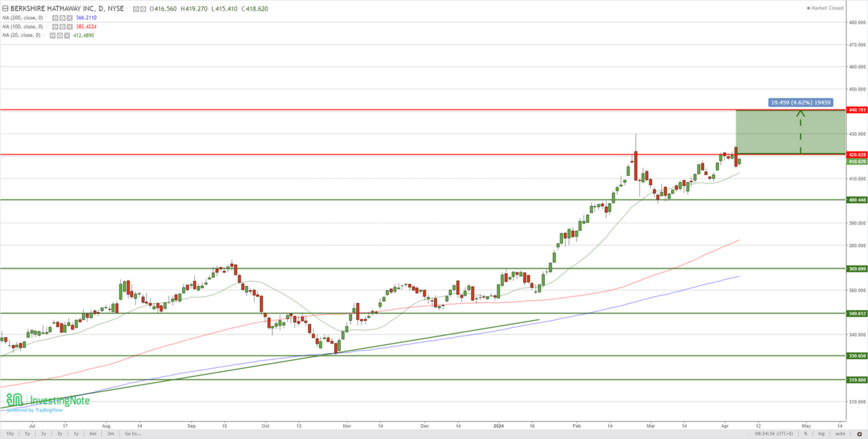The height and width of the screenshot is (439, 868).
Task: Open dropdown arrow beside MA (20, close, 0)
Action: click(x=44, y=36)
